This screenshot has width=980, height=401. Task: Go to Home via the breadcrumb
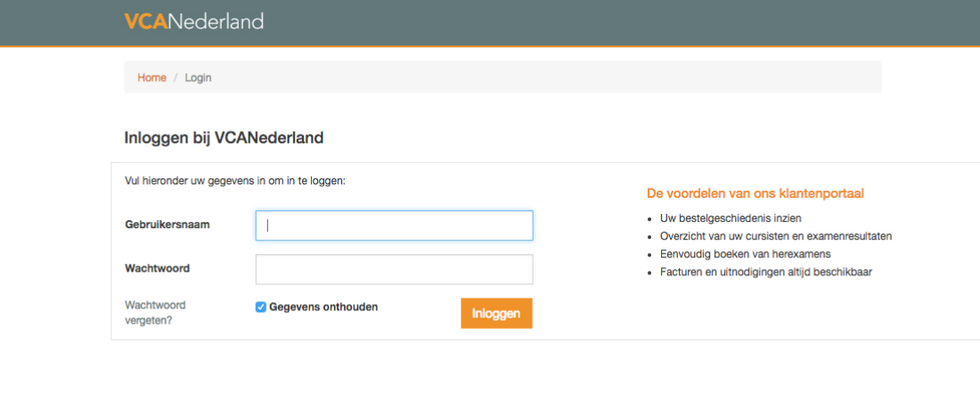click(x=151, y=78)
